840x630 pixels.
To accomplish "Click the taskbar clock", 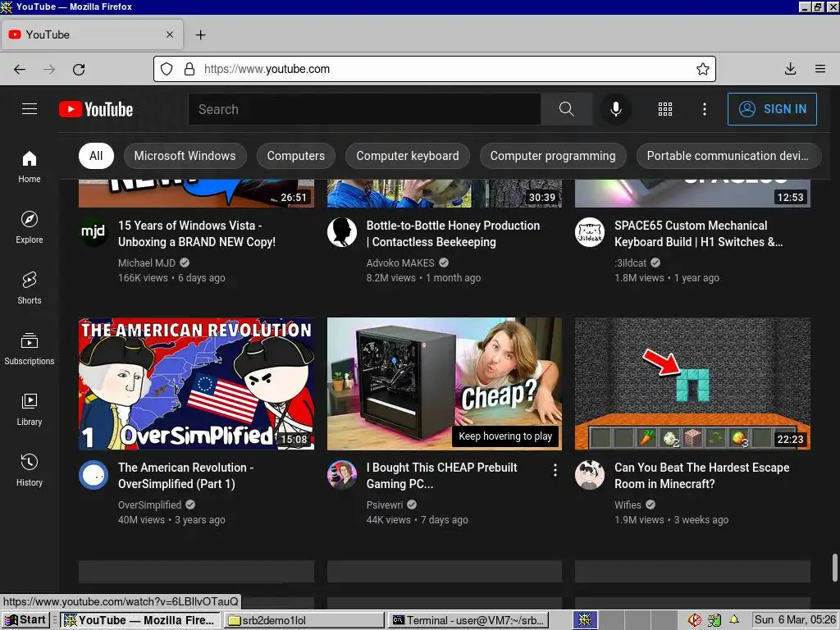I will pos(795,620).
